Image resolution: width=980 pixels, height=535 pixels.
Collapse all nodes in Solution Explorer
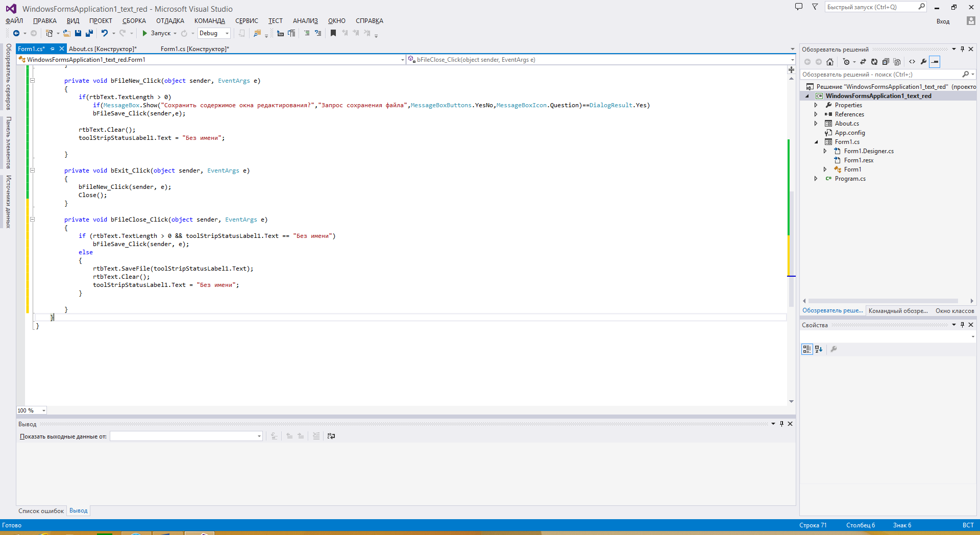(886, 62)
